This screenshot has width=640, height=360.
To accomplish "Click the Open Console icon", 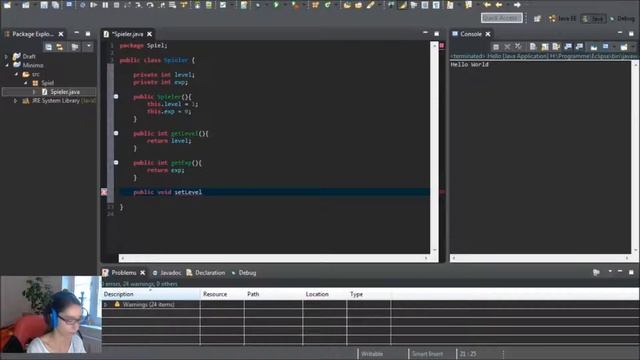I will (624, 47).
